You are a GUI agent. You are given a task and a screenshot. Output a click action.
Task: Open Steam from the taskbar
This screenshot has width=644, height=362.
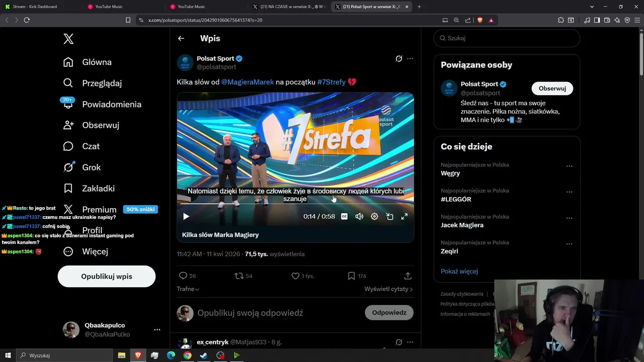(x=204, y=355)
